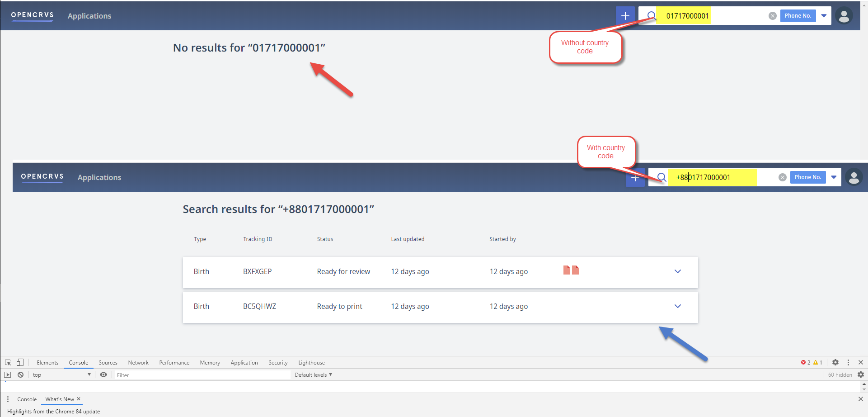868x417 pixels.
Task: Switch to the Performance tab
Action: (174, 362)
